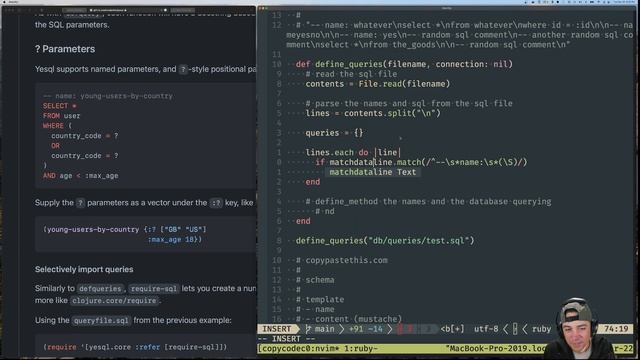Click the clojure.core/require inline code chip
Screen dimensions: 640x360
click(114, 300)
